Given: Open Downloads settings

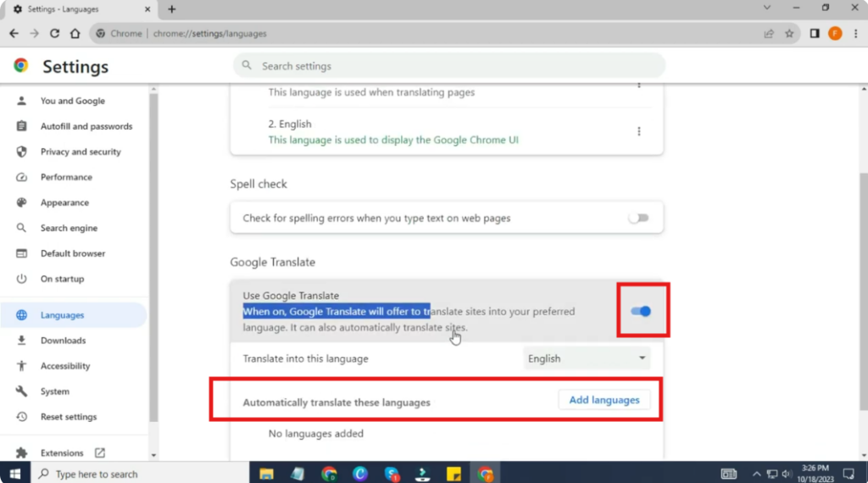Looking at the screenshot, I should 63,341.
